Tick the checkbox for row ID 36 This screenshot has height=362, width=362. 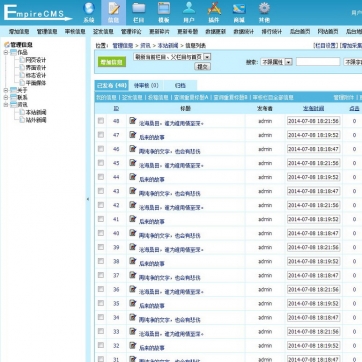101,289
